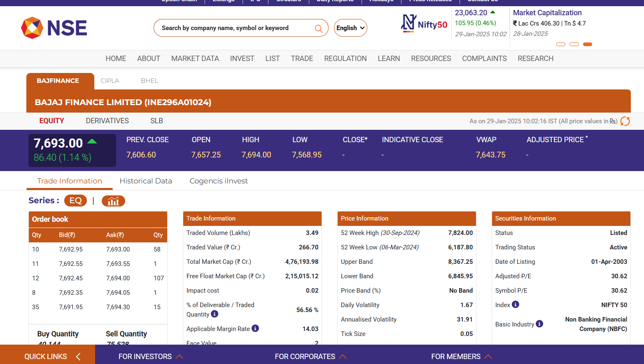The width and height of the screenshot is (644, 364).
Task: Click the NSE logo
Action: [54, 28]
